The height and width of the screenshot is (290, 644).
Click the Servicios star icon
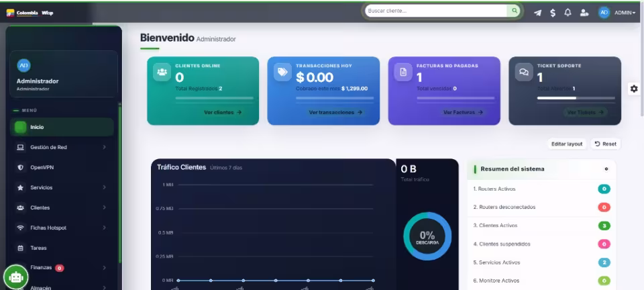[x=20, y=188]
